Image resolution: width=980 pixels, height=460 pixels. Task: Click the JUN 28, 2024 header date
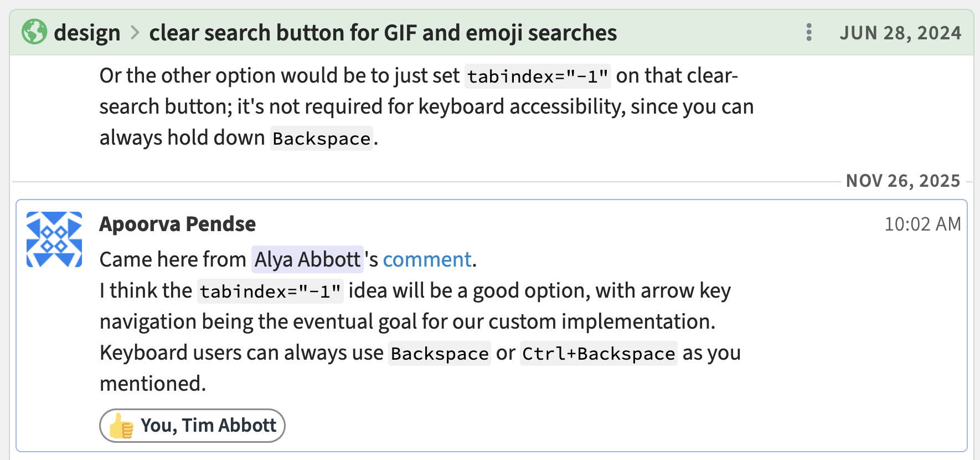(900, 33)
